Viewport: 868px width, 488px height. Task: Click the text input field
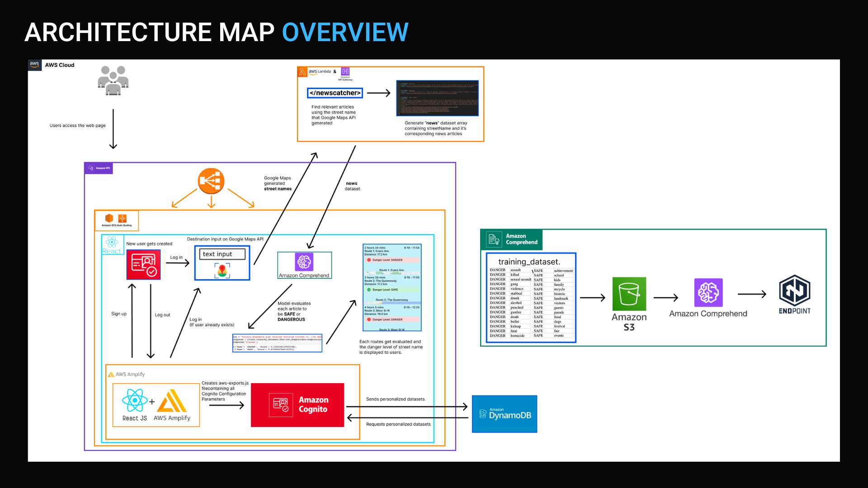tap(222, 254)
